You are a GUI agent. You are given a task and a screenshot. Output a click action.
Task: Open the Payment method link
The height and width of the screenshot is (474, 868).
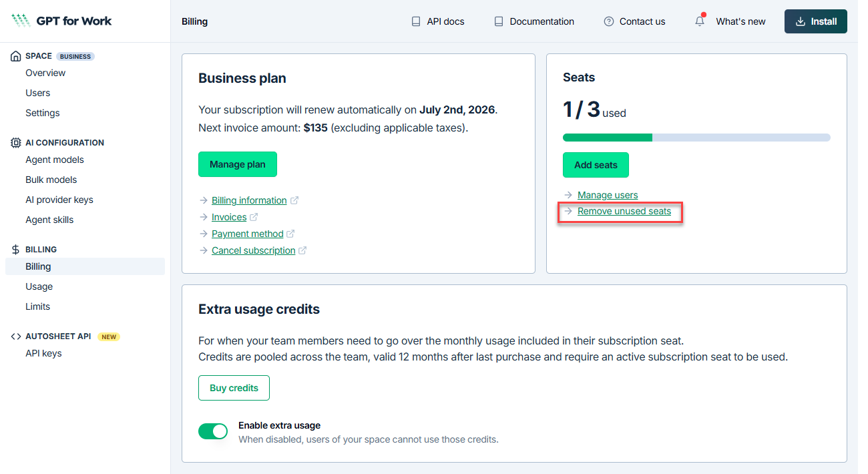tap(248, 234)
